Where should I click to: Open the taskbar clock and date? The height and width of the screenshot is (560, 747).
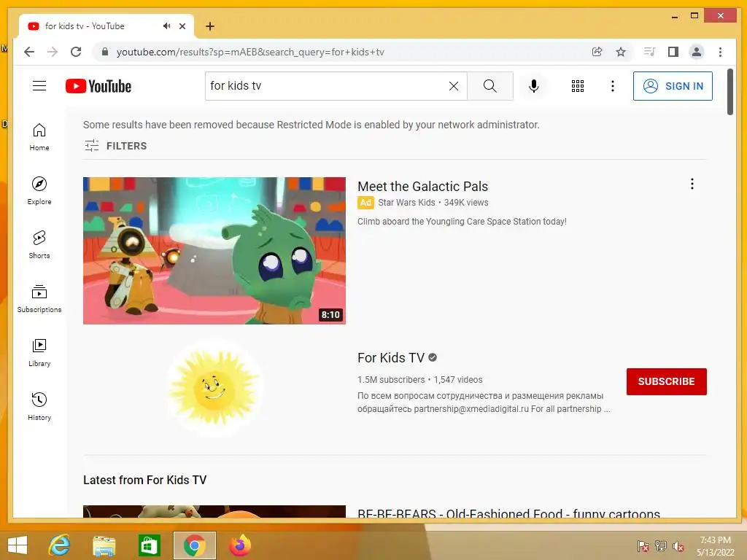715,546
